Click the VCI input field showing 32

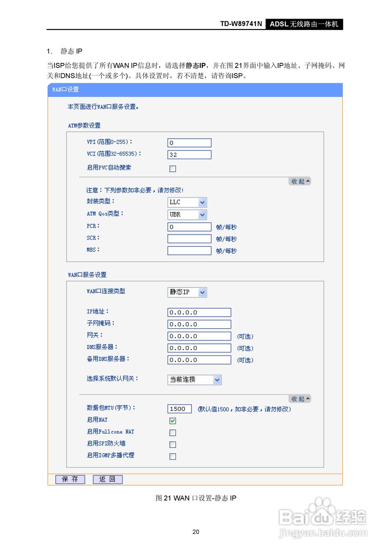tap(189, 155)
